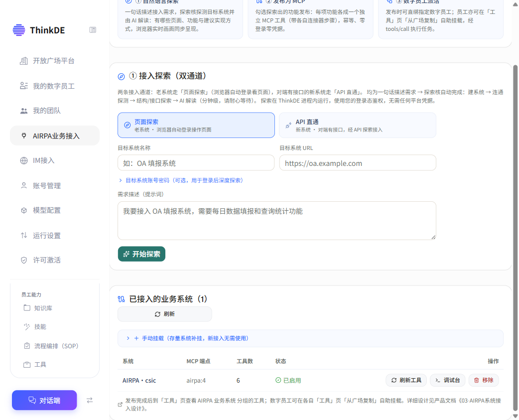Click the green check icon beside 已启用

tap(278, 380)
